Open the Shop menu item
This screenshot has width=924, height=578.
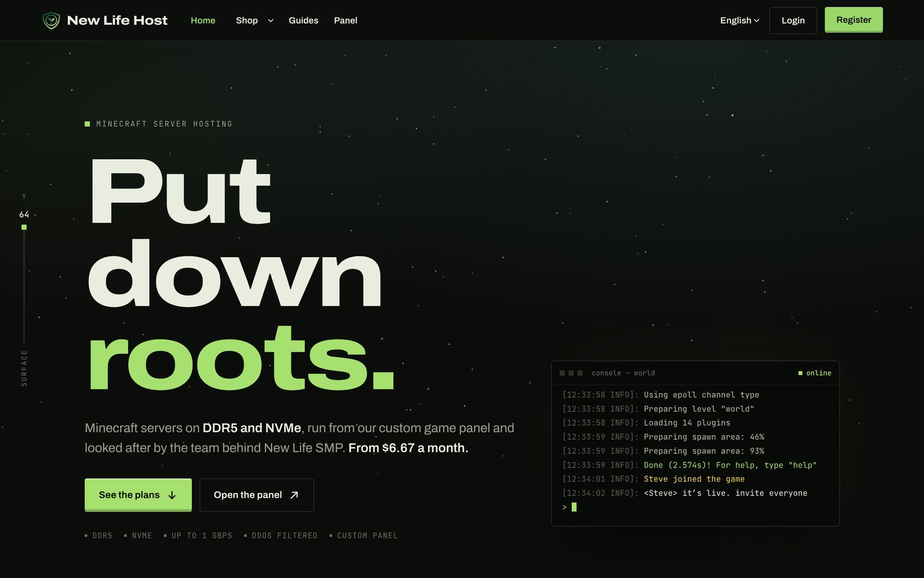pyautogui.click(x=247, y=20)
